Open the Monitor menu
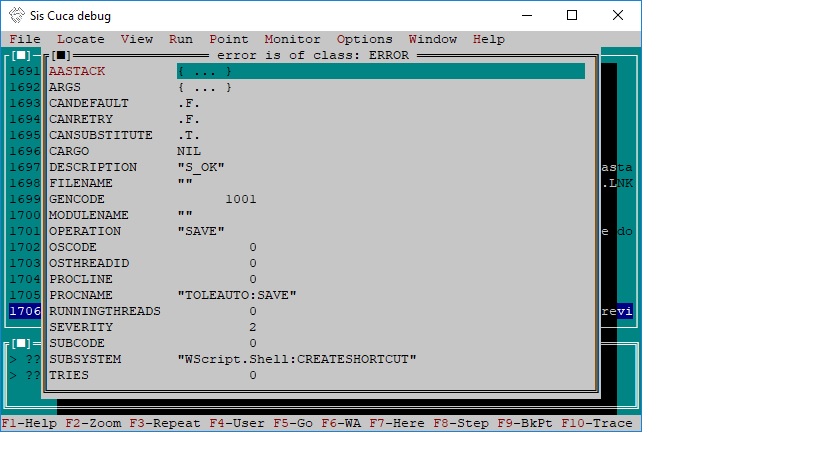 pos(292,39)
